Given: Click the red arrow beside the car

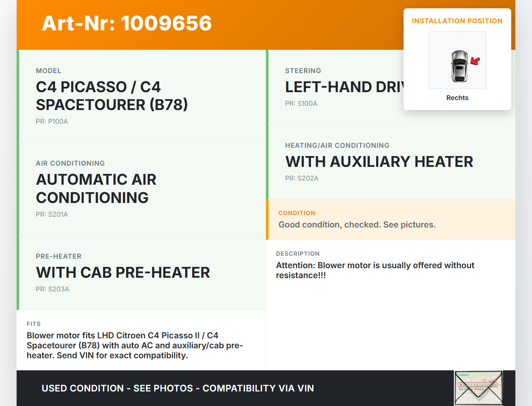Looking at the screenshot, I should pos(475,61).
